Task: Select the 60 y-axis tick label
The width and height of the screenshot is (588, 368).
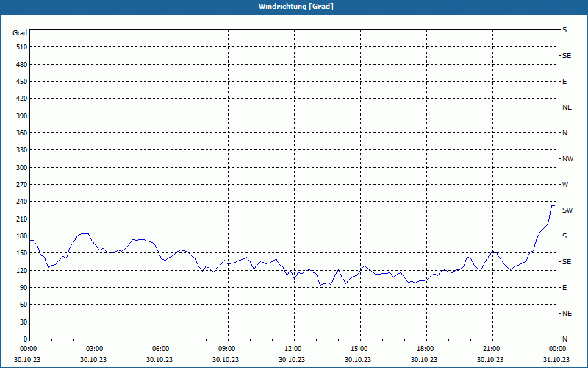Action: (24, 305)
